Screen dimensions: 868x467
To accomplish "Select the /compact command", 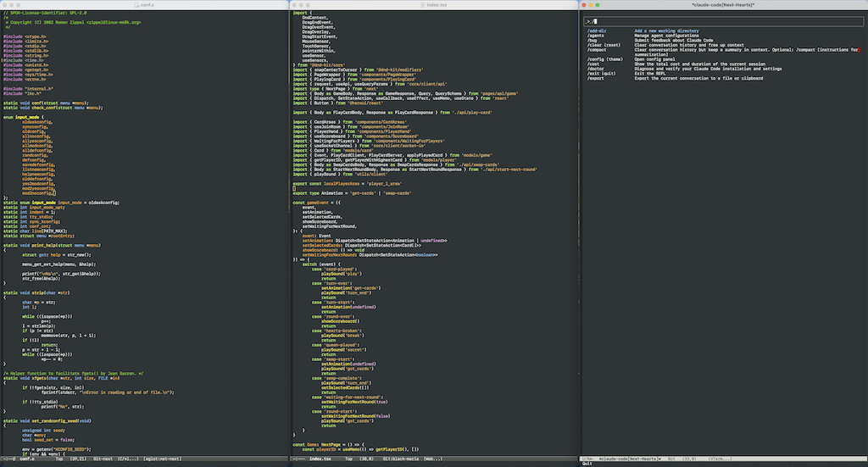I will (597, 49).
